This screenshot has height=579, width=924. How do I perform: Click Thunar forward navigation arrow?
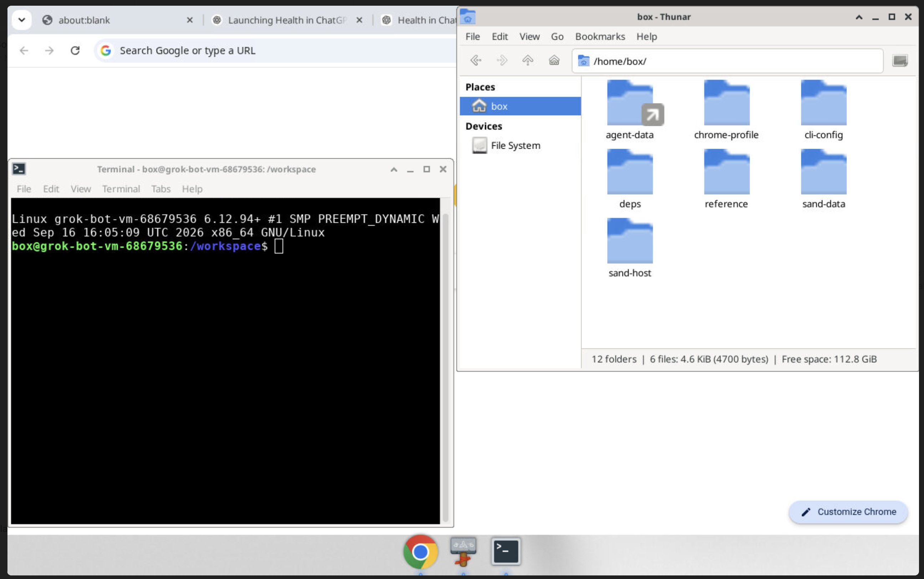click(502, 61)
